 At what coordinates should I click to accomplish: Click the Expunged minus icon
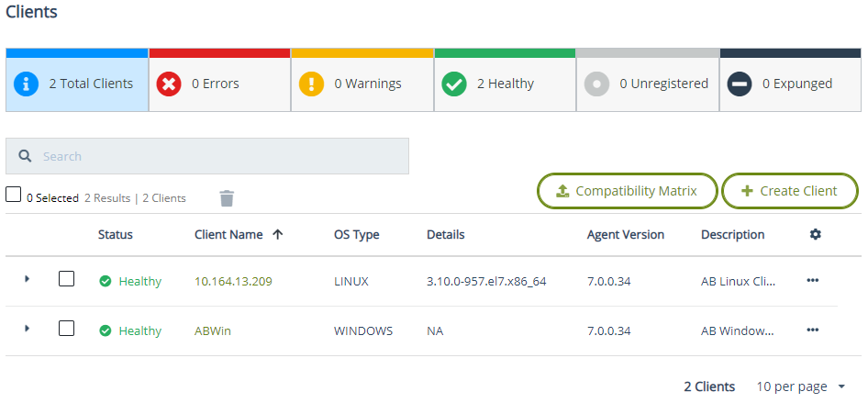pyautogui.click(x=740, y=84)
